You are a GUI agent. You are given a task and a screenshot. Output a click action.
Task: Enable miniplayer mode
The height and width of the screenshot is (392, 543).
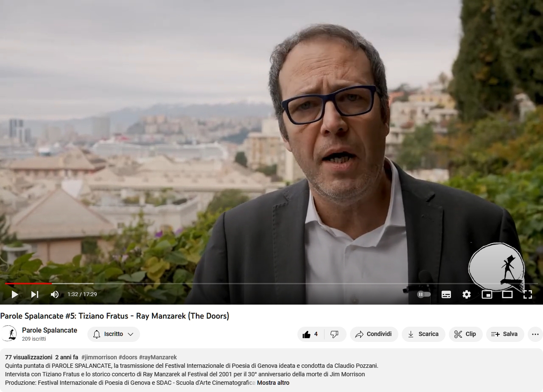(x=487, y=294)
